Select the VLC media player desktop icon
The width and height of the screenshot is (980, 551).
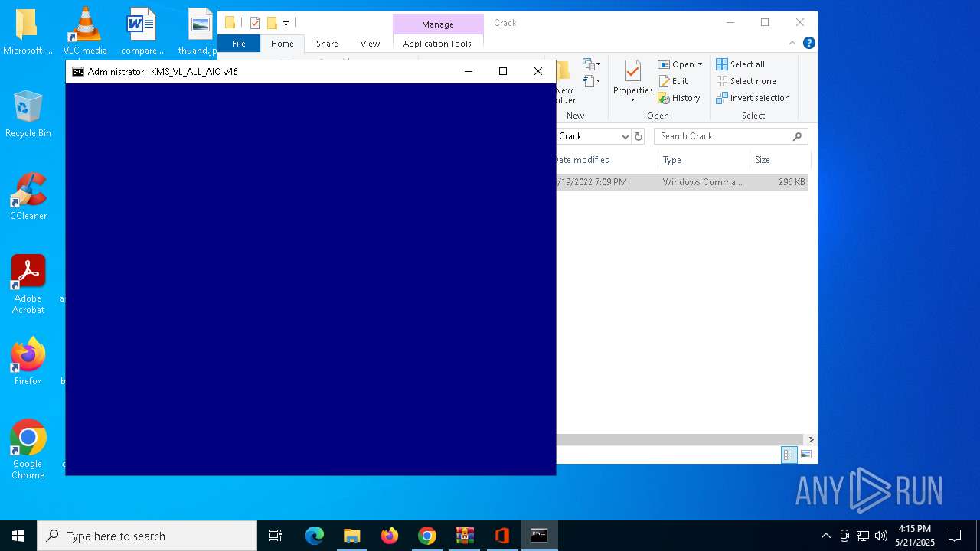[x=85, y=31]
